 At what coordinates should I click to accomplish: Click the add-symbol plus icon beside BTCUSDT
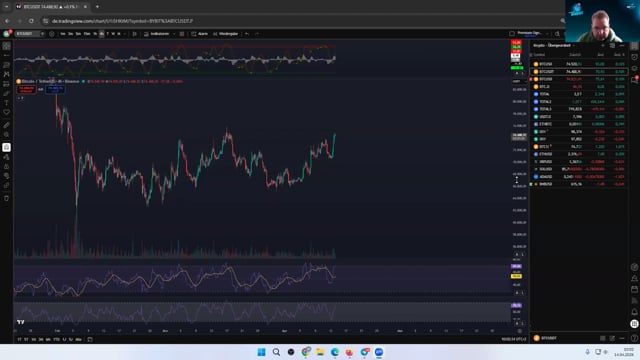52,34
